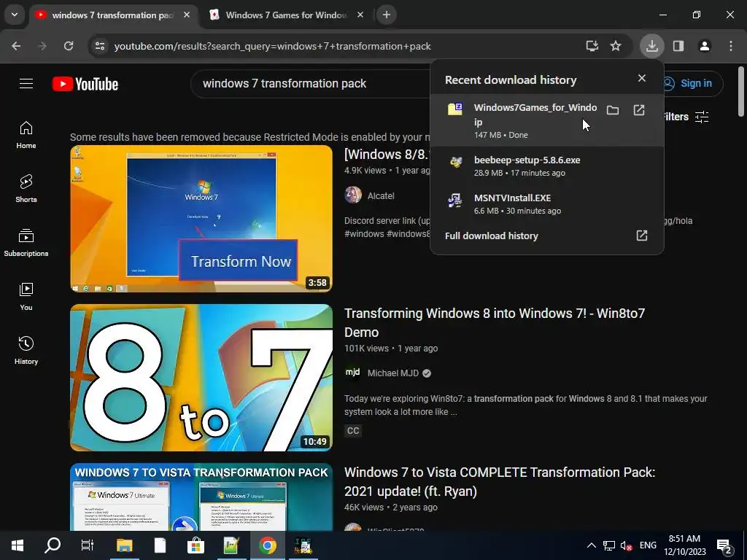Play the Transform Now video thumbnail

click(x=201, y=219)
